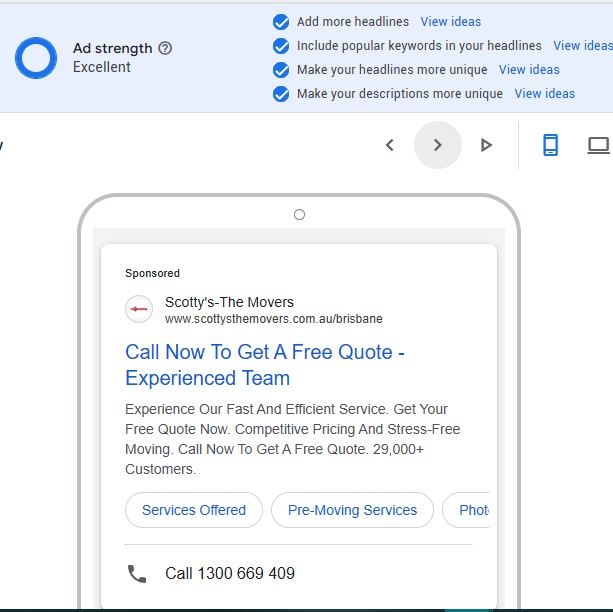This screenshot has height=612, width=613.
Task: Click the Scotty's-The Movers logo icon
Action: [x=139, y=309]
